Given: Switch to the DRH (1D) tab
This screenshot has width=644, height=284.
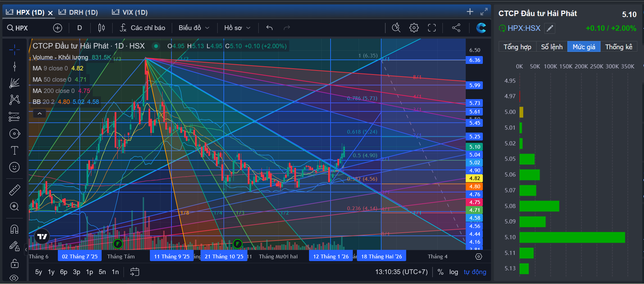Looking at the screenshot, I should 78,12.
